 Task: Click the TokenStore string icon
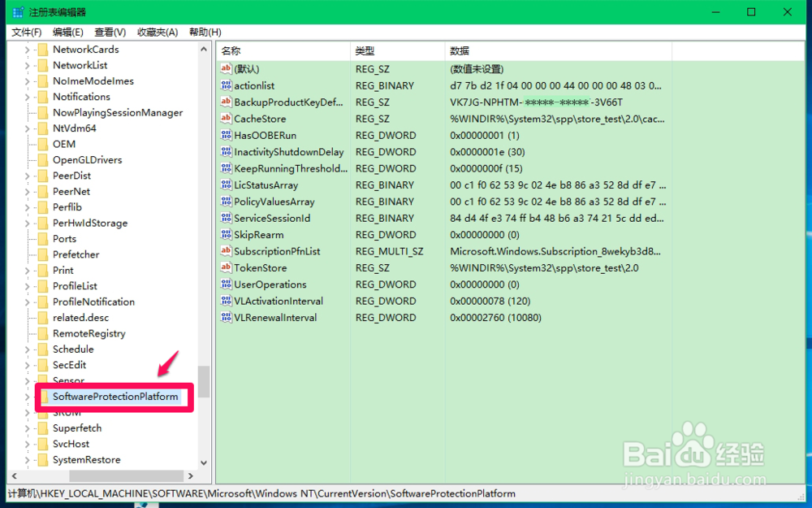pyautogui.click(x=226, y=267)
